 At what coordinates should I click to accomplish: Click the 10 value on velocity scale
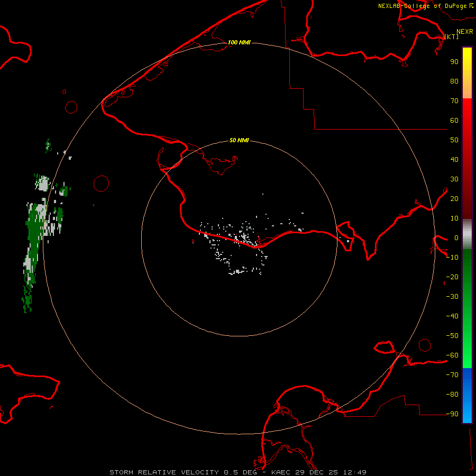[454, 218]
